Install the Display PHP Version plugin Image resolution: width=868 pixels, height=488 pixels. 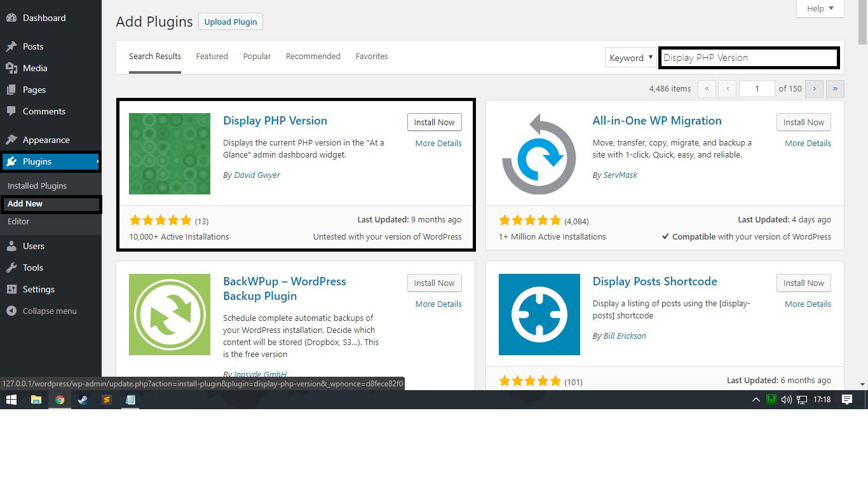coord(435,122)
